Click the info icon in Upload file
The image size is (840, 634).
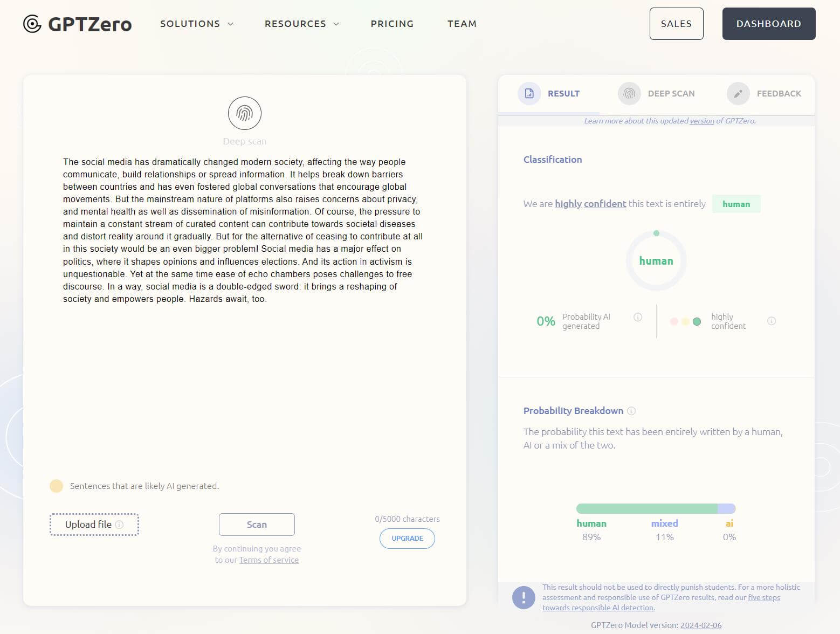pyautogui.click(x=120, y=525)
